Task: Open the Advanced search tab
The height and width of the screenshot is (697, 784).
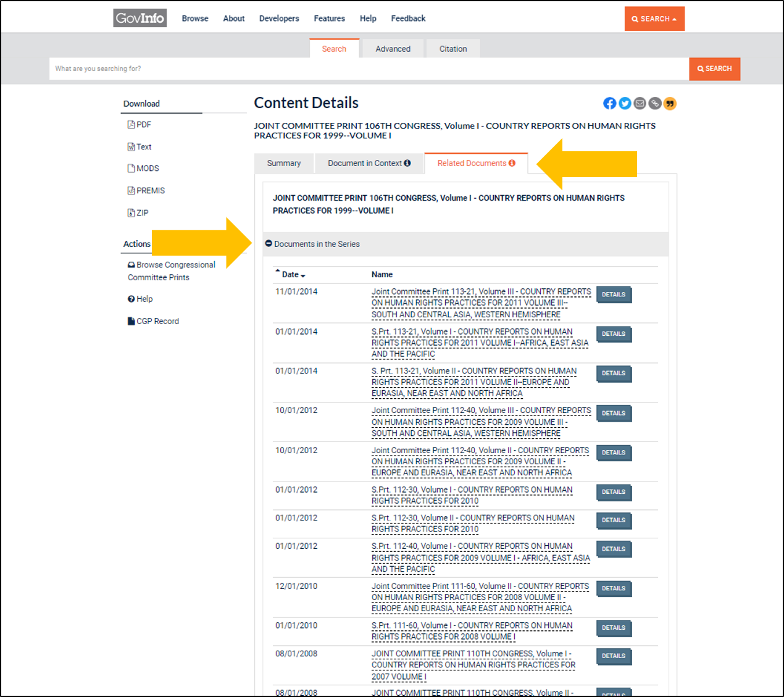Action: pyautogui.click(x=393, y=48)
